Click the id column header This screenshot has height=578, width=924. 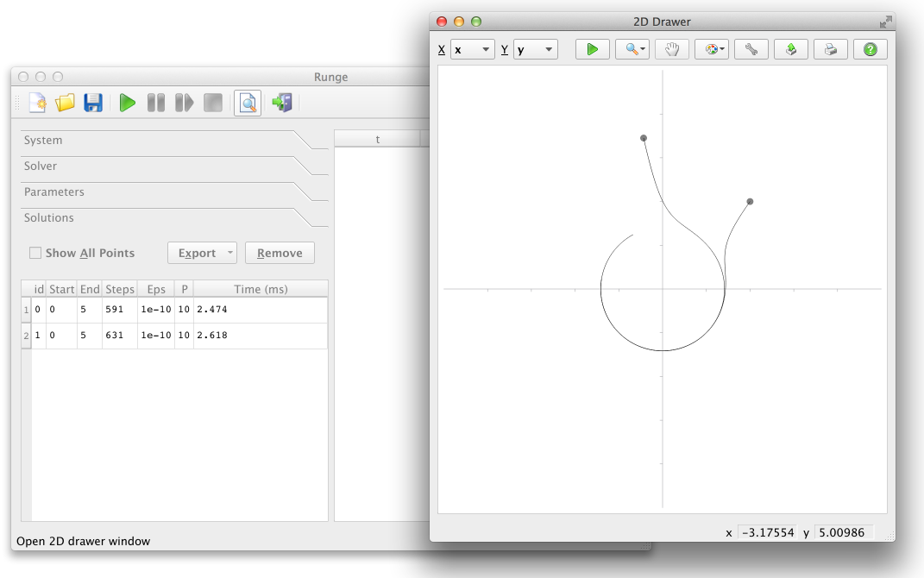(39, 289)
